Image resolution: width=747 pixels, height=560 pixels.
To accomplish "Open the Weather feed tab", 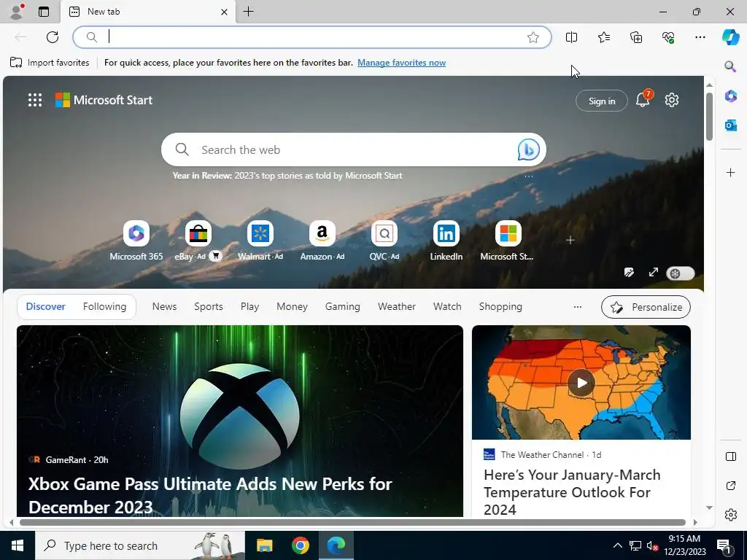I will tap(396, 307).
